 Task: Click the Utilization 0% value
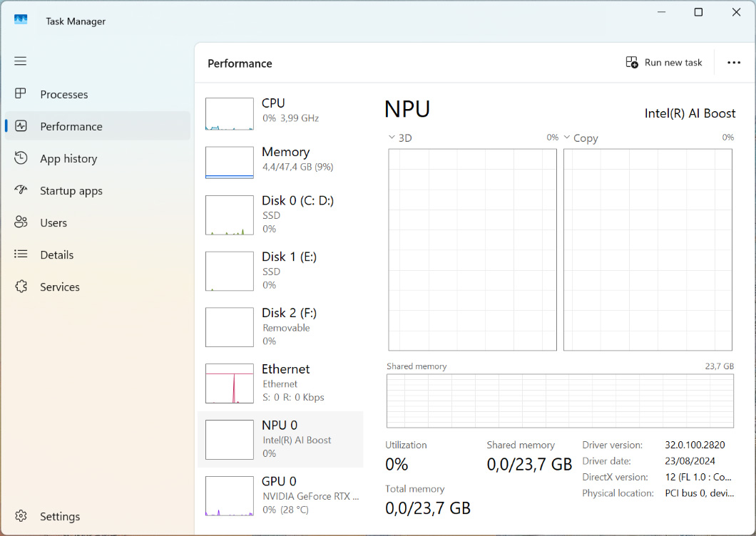(x=397, y=464)
